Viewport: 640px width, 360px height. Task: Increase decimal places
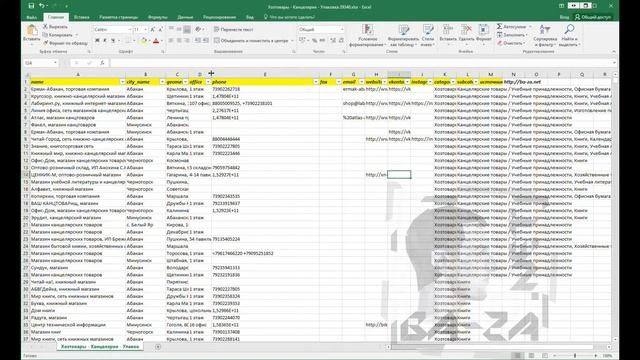333,40
